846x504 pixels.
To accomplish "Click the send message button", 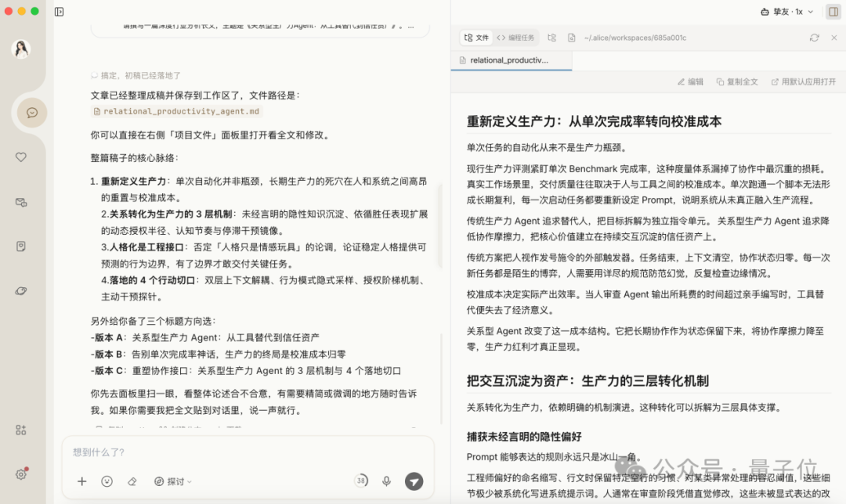I will (414, 481).
